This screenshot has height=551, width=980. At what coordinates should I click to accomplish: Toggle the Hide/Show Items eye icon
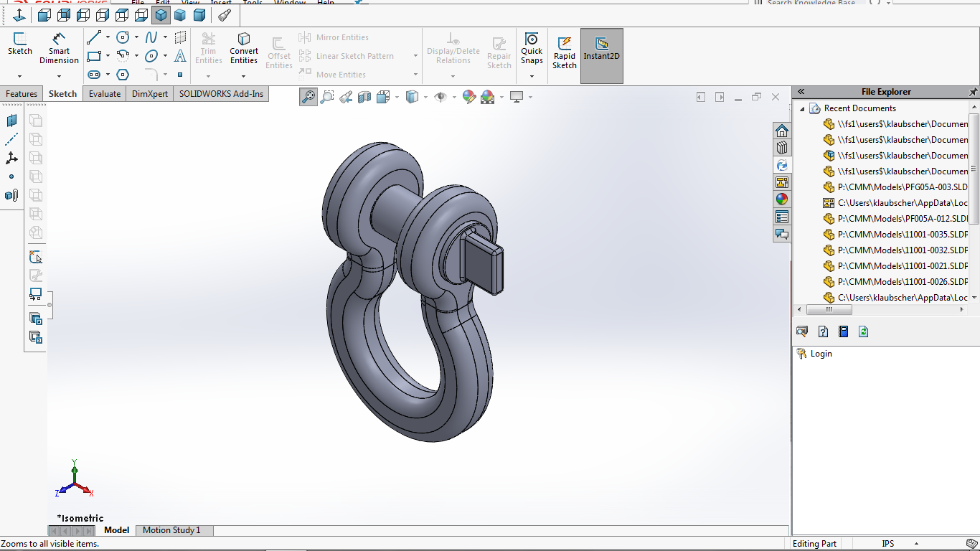pyautogui.click(x=441, y=96)
